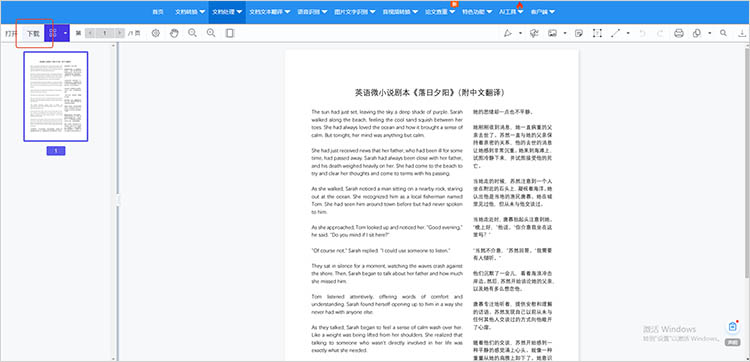Expand the 文档文本翻译 menu
This screenshot has height=362, width=750.
point(270,12)
